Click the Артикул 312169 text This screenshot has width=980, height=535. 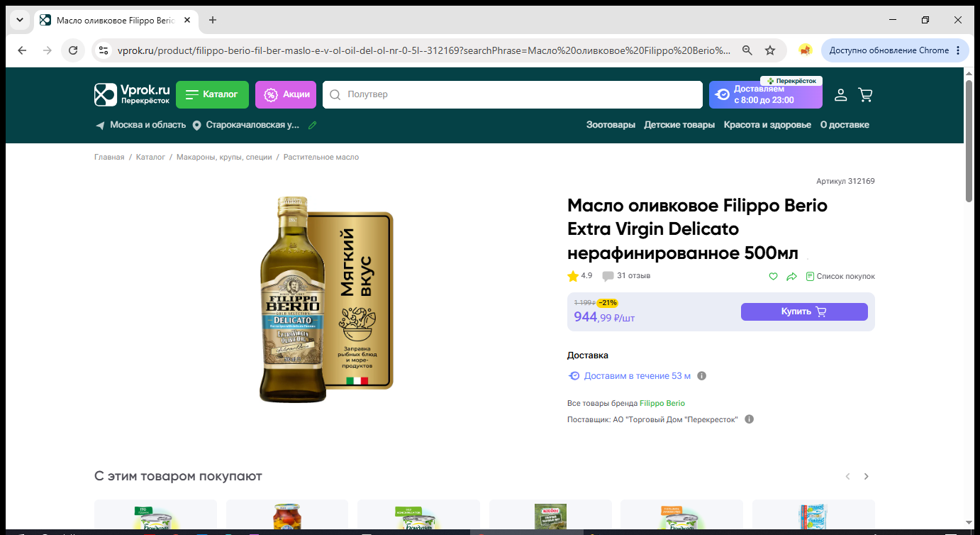tap(845, 181)
